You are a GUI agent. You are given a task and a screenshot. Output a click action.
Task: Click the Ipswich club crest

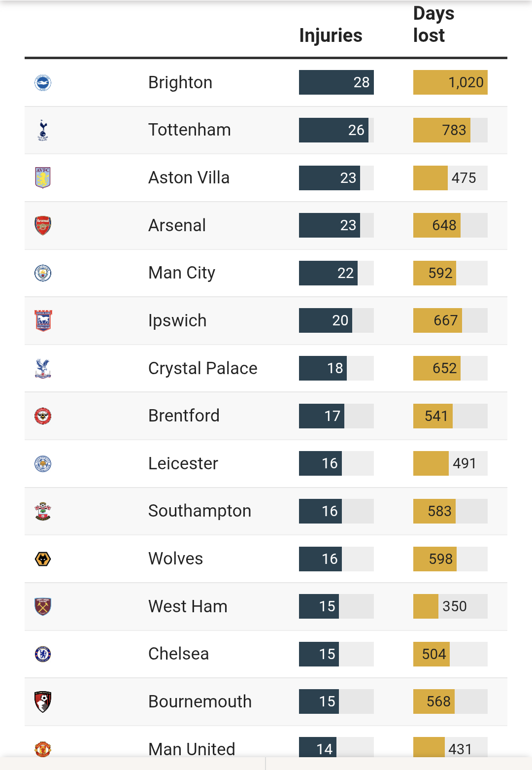(43, 320)
